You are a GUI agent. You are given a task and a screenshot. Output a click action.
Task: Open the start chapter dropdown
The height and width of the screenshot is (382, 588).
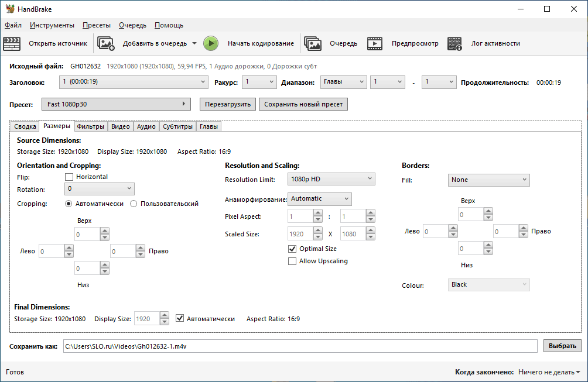[387, 82]
